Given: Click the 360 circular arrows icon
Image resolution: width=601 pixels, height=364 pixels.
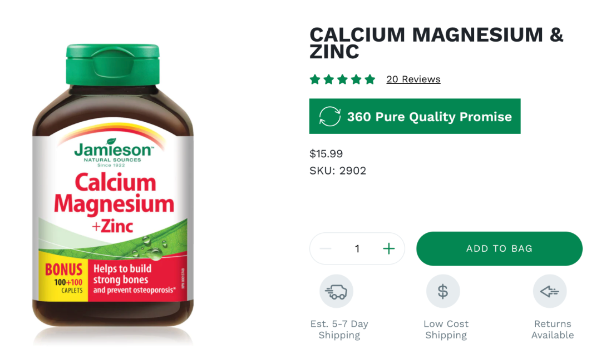Looking at the screenshot, I should point(329,116).
